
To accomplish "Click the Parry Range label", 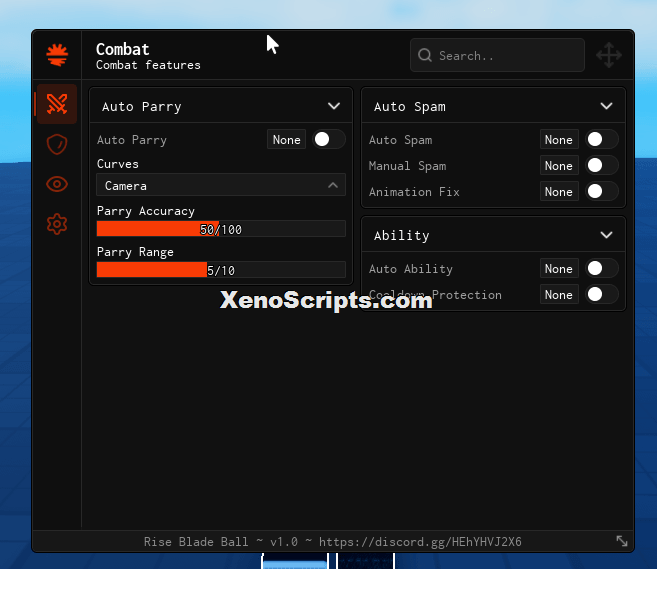I will (x=135, y=252).
